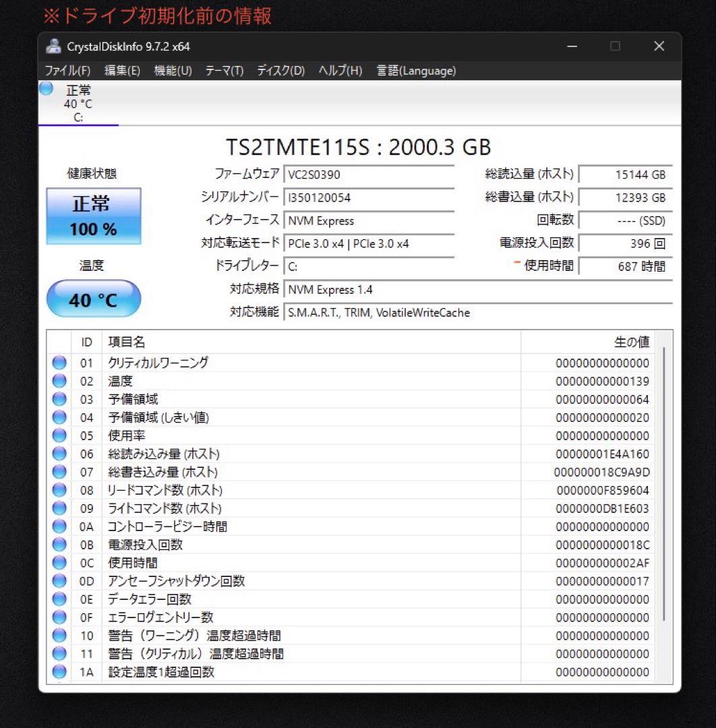Image resolution: width=716 pixels, height=728 pixels.
Task: Click status orb of row 1A 設定温度1超過回数
Action: pos(59,671)
